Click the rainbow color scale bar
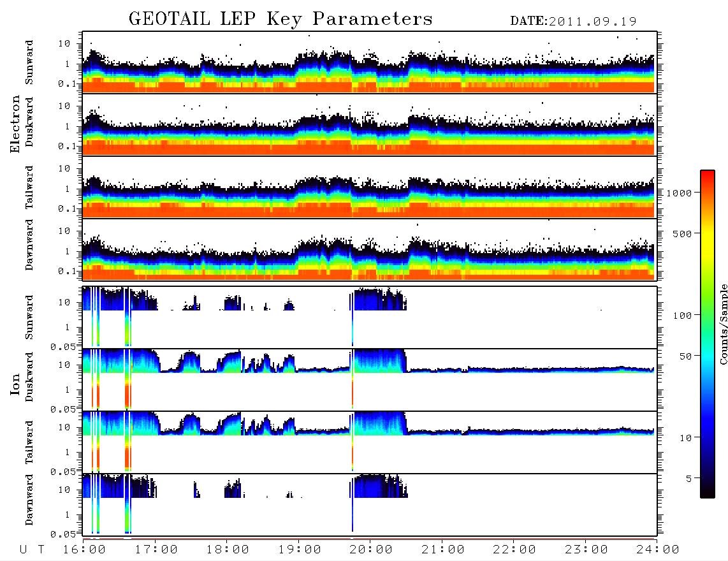Screen dimensions: 728x561 708,334
